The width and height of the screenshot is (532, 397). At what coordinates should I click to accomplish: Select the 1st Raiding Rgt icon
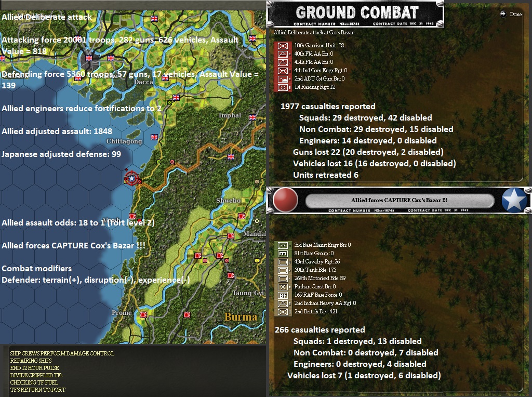pyautogui.click(x=283, y=87)
